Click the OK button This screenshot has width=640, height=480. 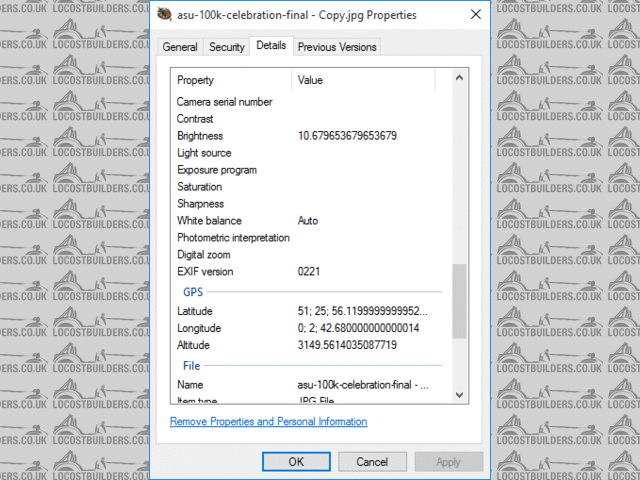point(296,462)
